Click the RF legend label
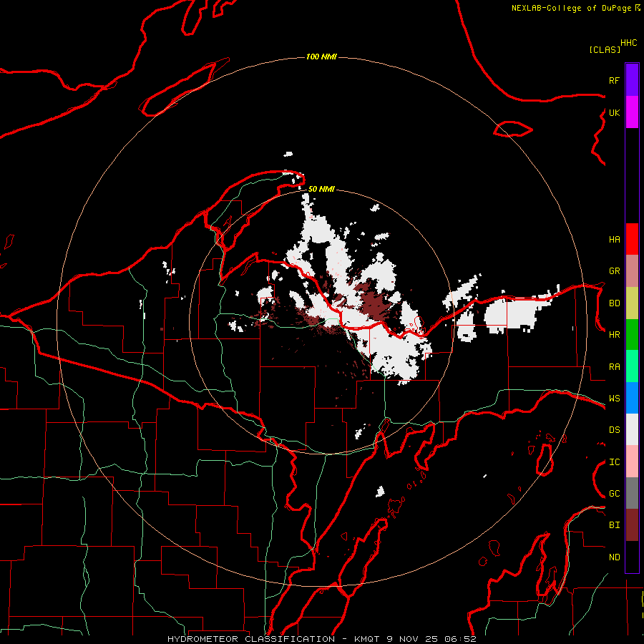The height and width of the screenshot is (644, 644). 614,80
